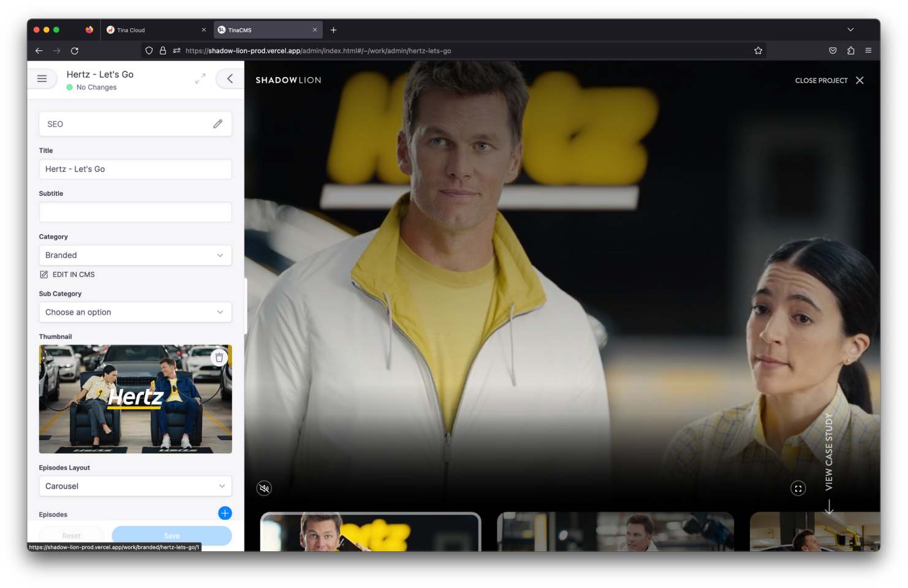Expand form to fullscreen with arrows icon

200,79
